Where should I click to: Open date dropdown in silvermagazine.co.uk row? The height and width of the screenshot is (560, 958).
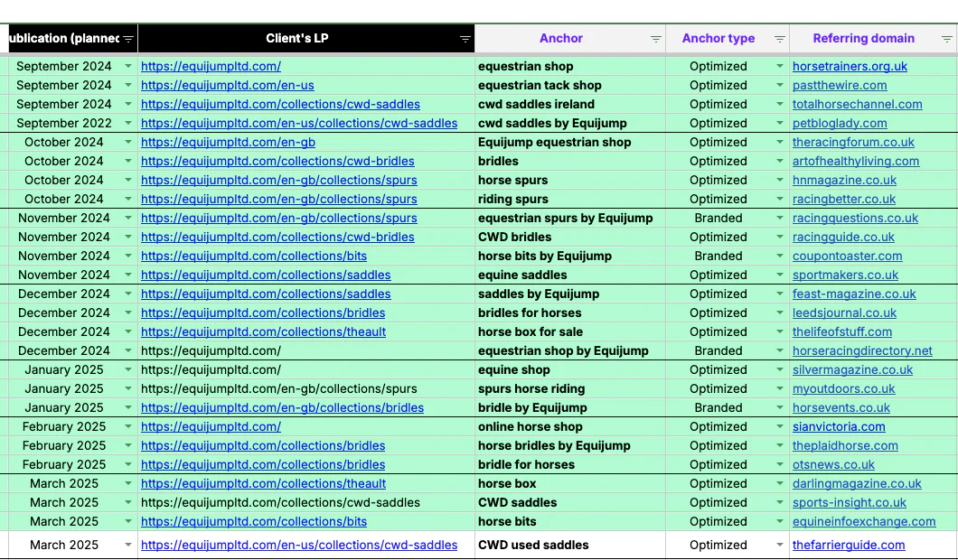pyautogui.click(x=127, y=369)
